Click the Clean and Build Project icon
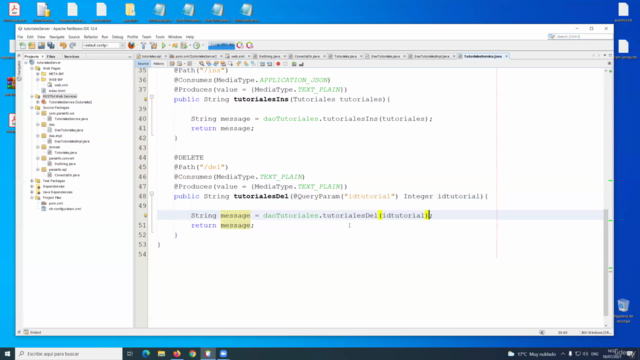The height and width of the screenshot is (360, 640). pos(153,45)
